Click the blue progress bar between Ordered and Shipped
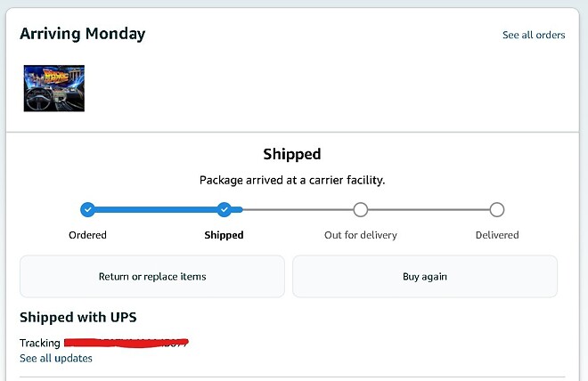 point(156,210)
